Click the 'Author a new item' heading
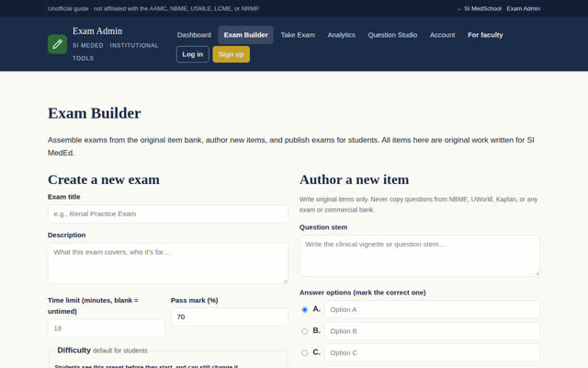The height and width of the screenshot is (368, 588). tap(354, 179)
